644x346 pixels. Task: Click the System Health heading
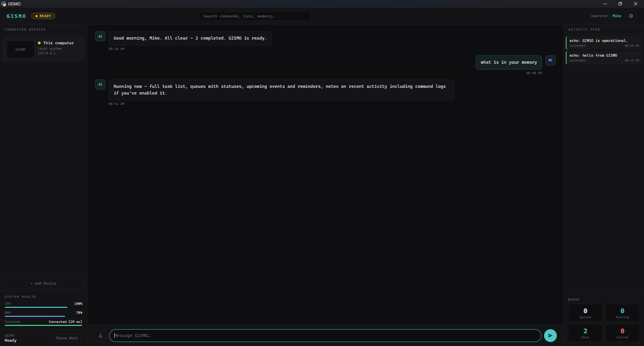coord(20,297)
